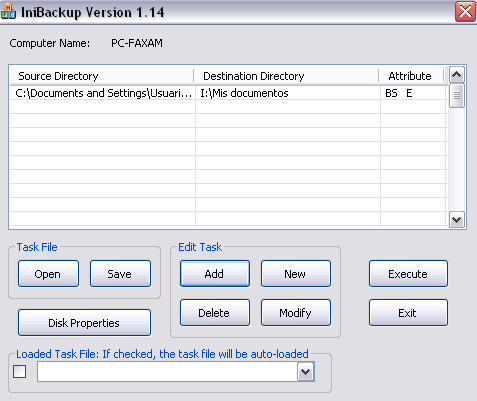477x401 pixels.
Task: Click the task list scrollbar thumb
Action: tap(457, 96)
